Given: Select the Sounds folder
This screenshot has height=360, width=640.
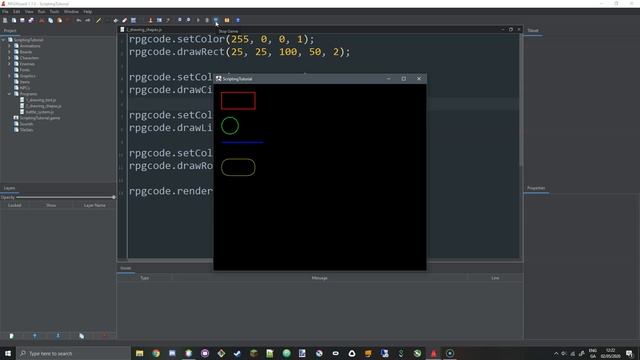Looking at the screenshot, I should 24,124.
